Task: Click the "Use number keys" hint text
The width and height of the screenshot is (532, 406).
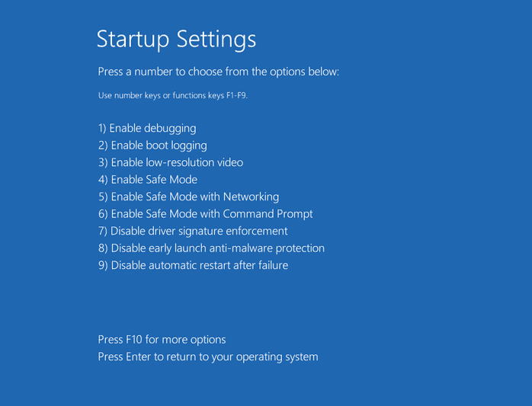Action: [172, 96]
